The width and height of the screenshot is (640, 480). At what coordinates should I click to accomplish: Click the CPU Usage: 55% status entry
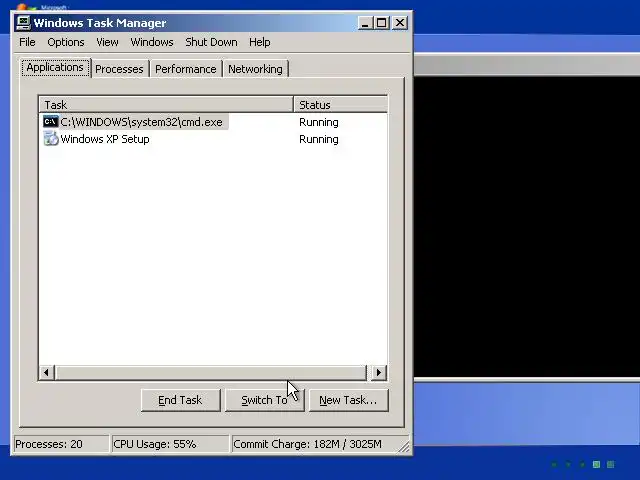(170, 444)
